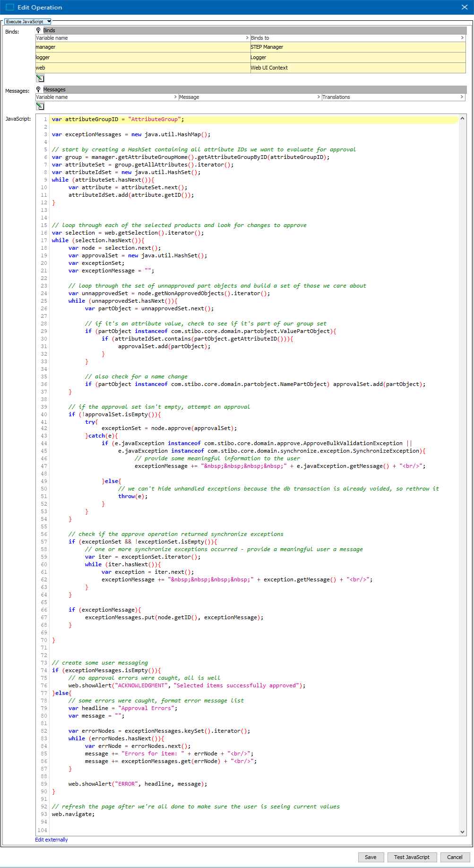Click the edit messages icon below the messages table
The width and height of the screenshot is (474, 868).
coord(40,106)
